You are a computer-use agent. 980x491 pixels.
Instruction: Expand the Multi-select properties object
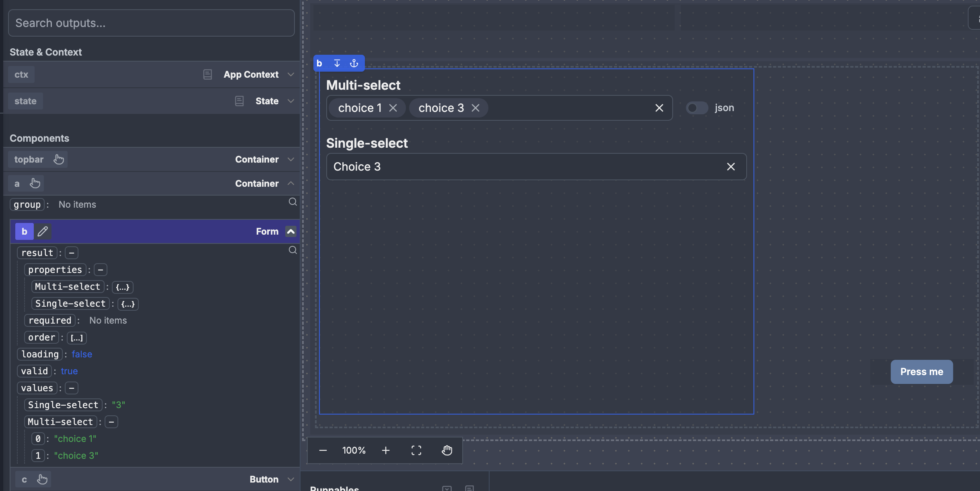[x=122, y=287]
